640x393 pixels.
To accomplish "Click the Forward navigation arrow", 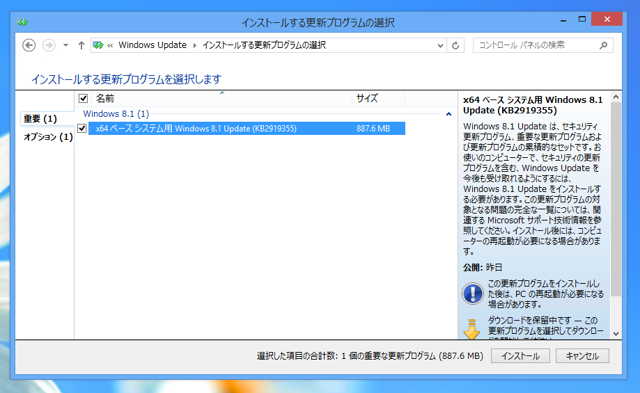I will [x=49, y=45].
